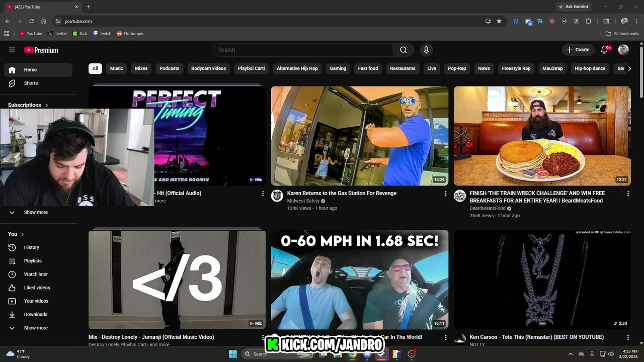Open the Create menu

pos(578,50)
